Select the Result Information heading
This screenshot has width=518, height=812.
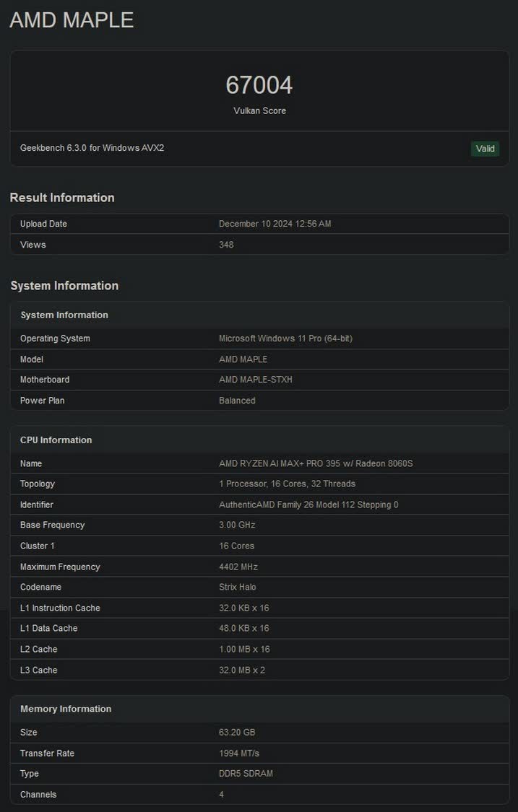62,198
